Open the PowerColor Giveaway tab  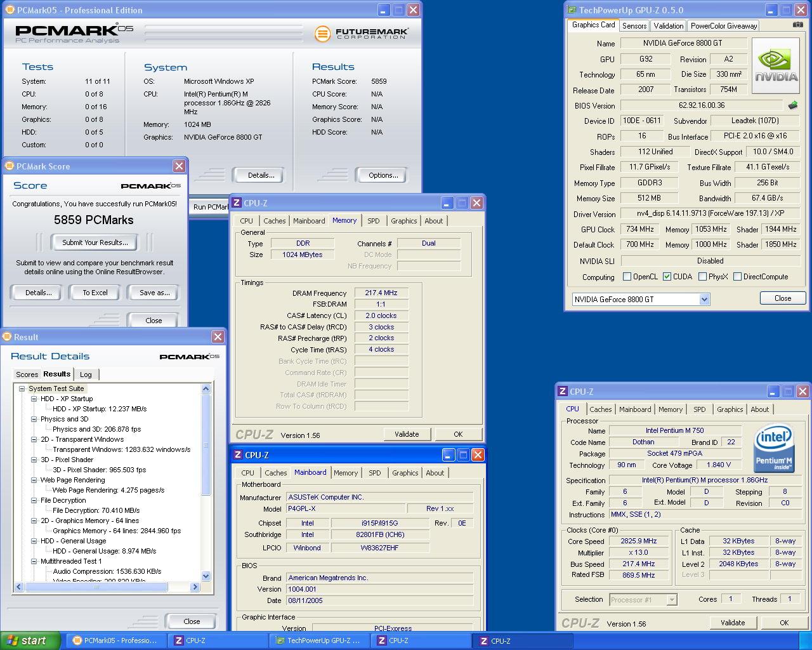point(724,25)
